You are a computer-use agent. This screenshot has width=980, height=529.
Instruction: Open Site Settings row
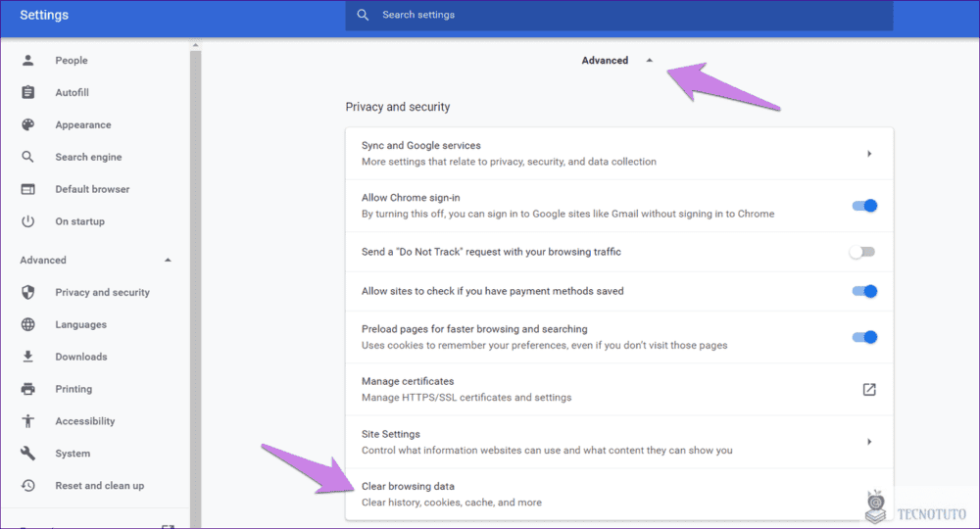618,442
